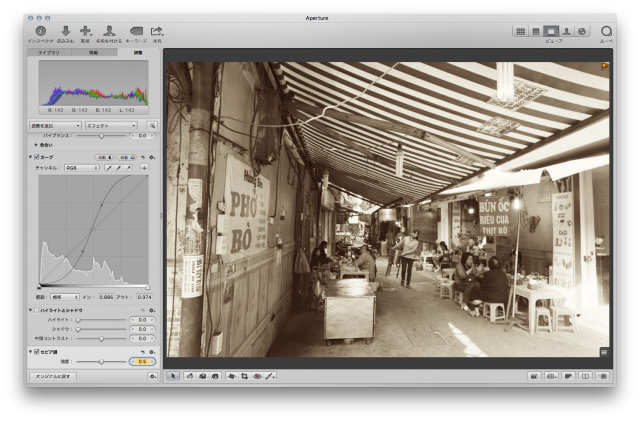Switch to the Adjustments (調整) tab
Image resolution: width=640 pixels, height=421 pixels.
138,53
